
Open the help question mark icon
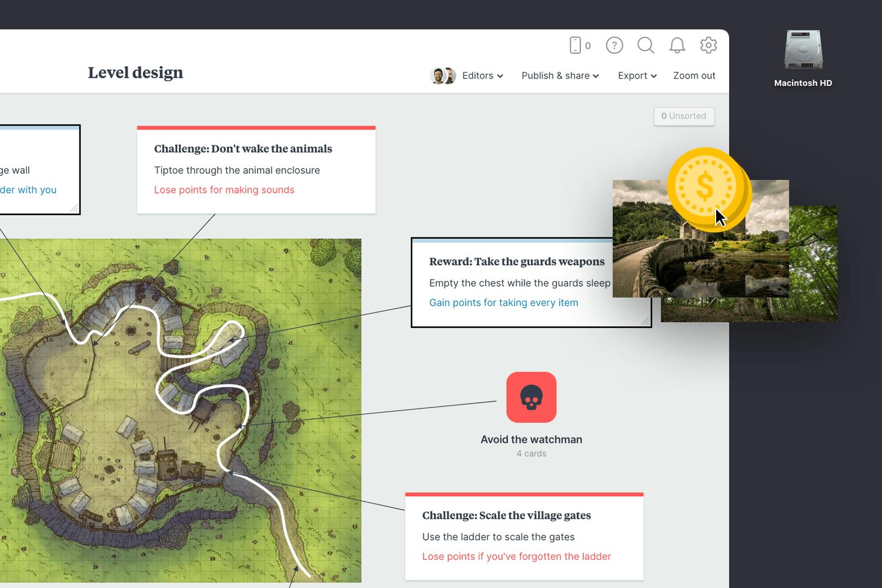click(x=614, y=45)
